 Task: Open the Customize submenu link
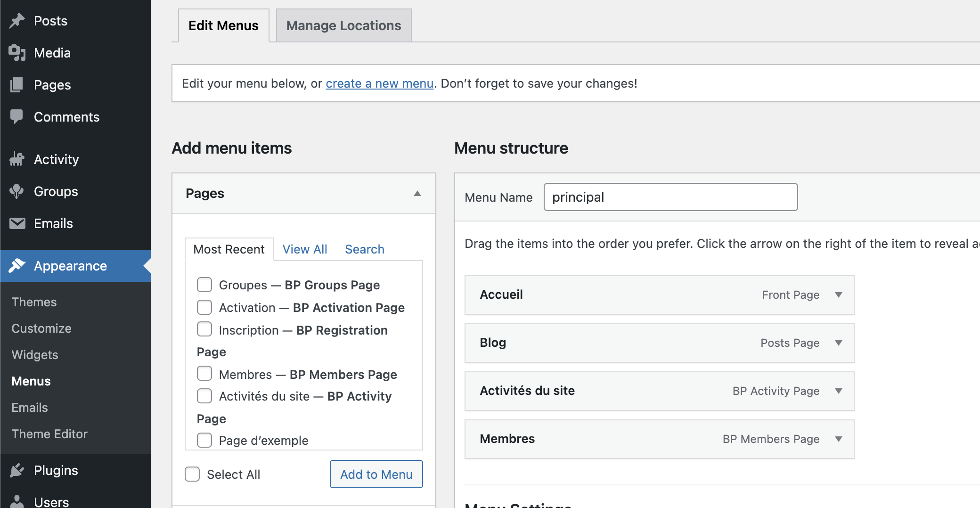[41, 328]
